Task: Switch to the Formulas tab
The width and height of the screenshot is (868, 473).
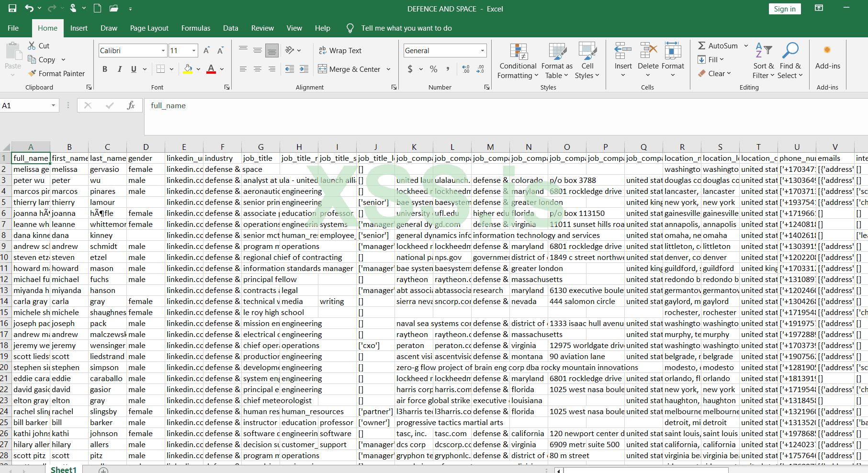Action: tap(195, 28)
